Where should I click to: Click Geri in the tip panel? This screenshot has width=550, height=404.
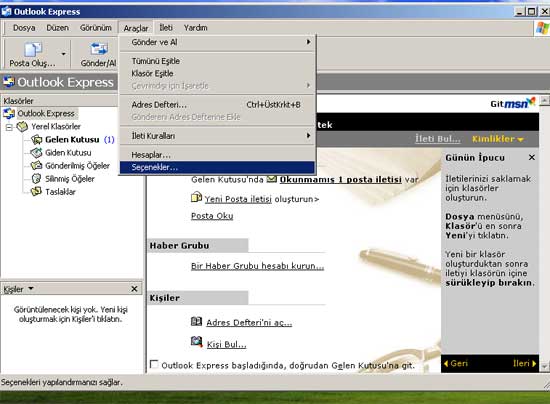coord(456,363)
